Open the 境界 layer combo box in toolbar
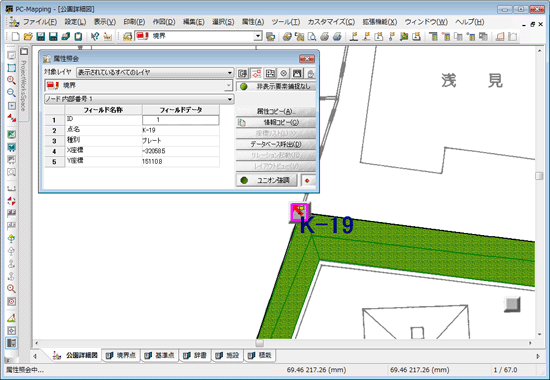550x380 pixels. tap(199, 36)
